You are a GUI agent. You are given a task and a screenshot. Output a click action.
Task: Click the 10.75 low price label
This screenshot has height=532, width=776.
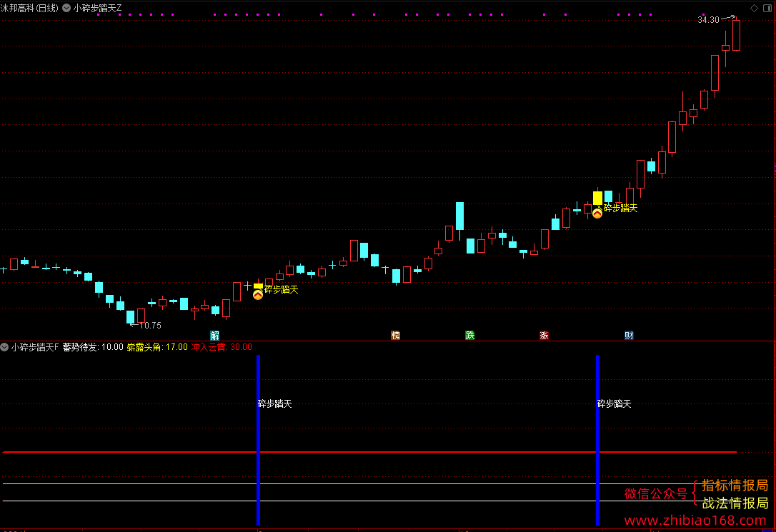click(151, 326)
